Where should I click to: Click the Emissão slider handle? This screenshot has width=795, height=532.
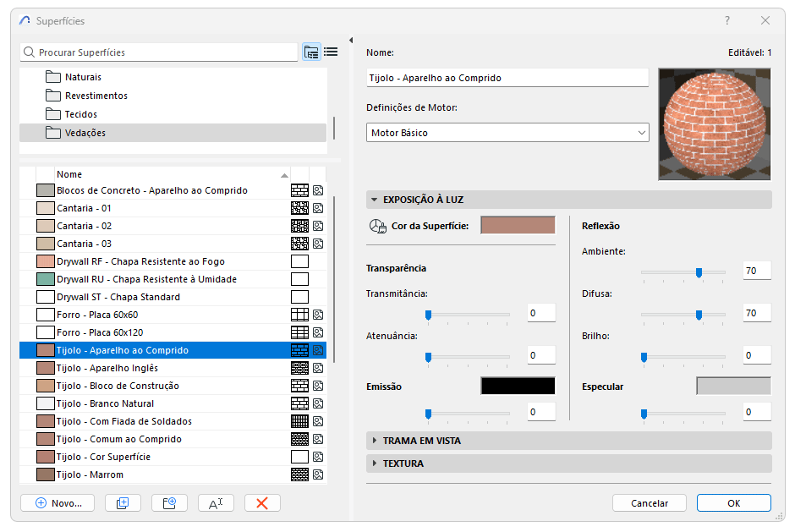coord(429,414)
